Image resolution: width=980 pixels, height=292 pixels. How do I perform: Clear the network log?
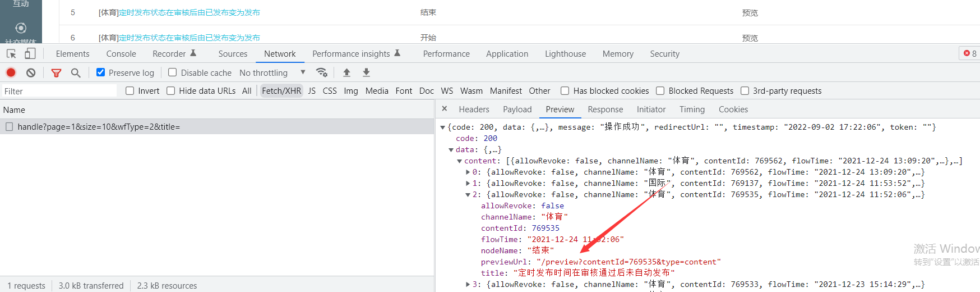click(31, 72)
